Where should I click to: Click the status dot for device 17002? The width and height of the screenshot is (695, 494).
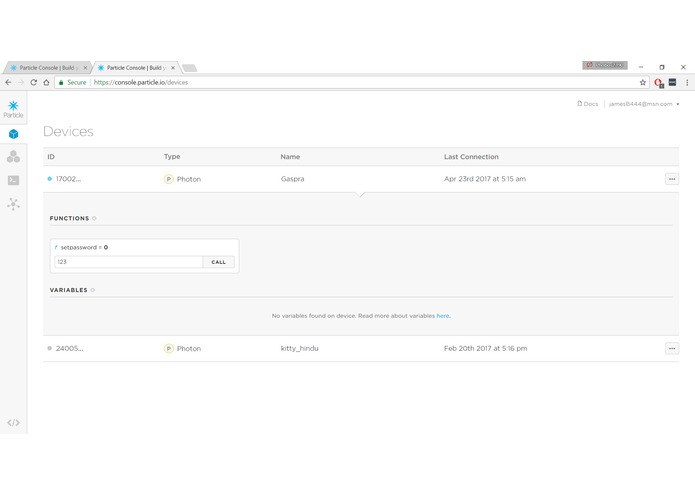(x=50, y=179)
